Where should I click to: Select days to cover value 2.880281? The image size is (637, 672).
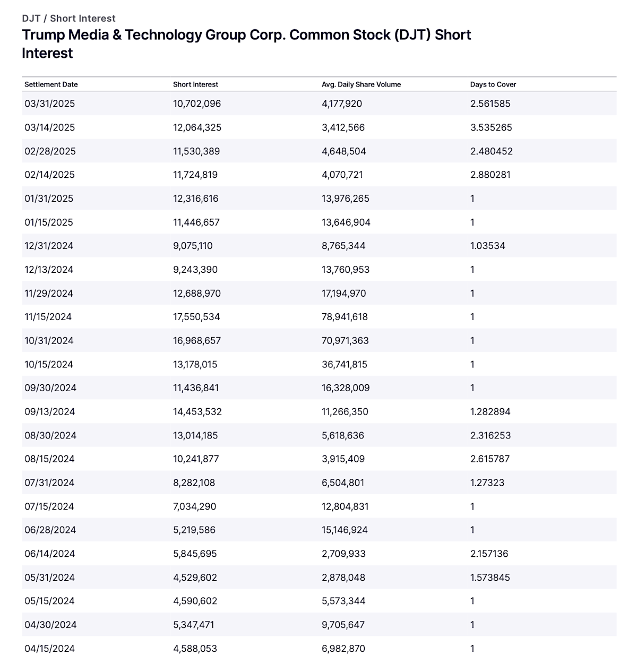[x=490, y=175]
